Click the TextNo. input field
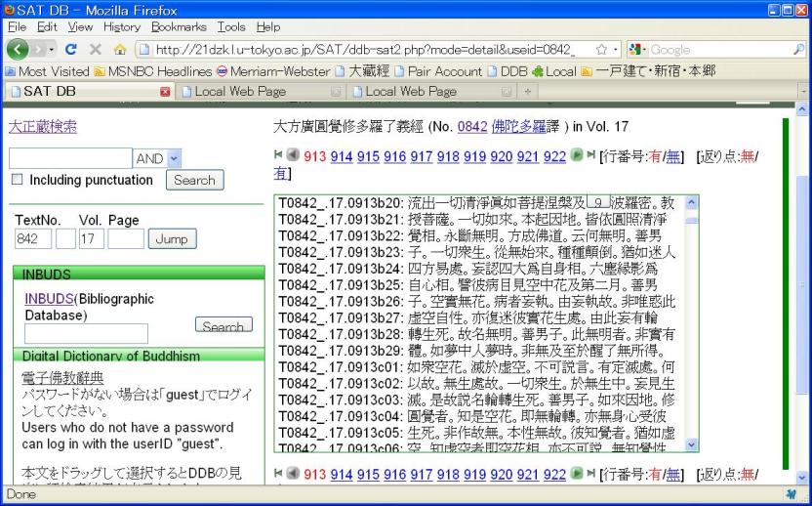The width and height of the screenshot is (812, 506). pos(33,239)
